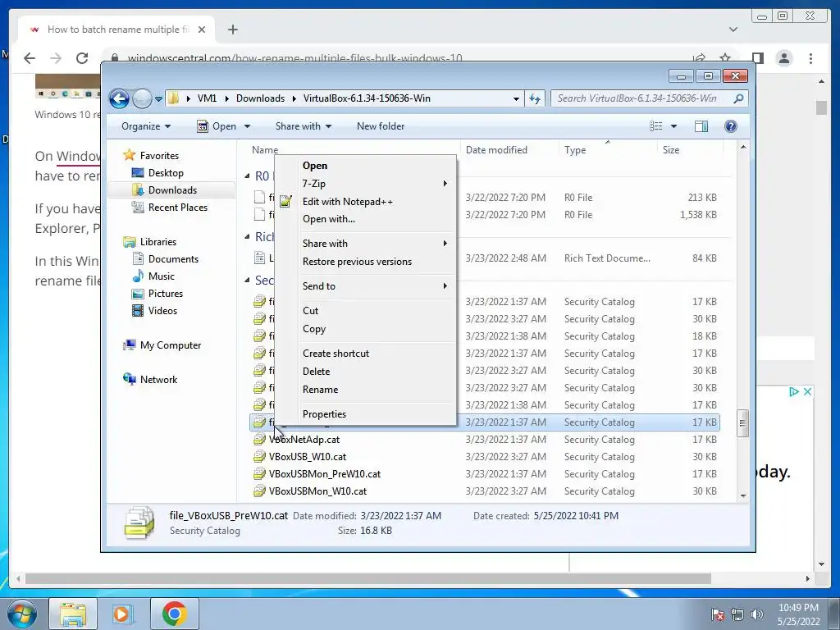Expand the Open button dropdown arrow
The height and width of the screenshot is (630, 840).
(x=247, y=126)
